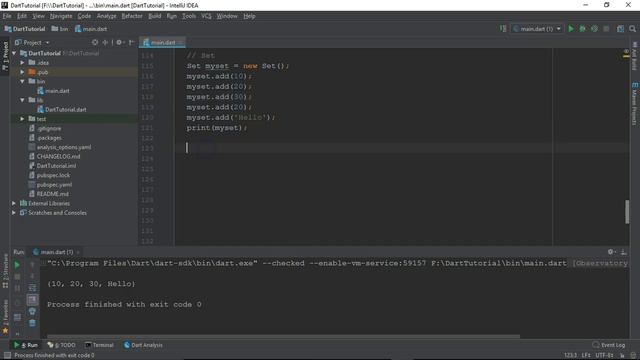Expand the .idea folder

point(22,62)
